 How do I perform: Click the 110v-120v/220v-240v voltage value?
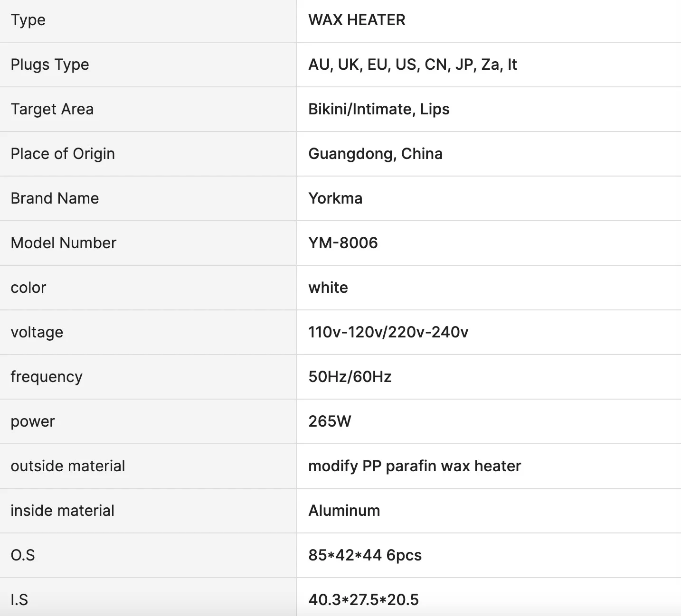click(x=388, y=332)
